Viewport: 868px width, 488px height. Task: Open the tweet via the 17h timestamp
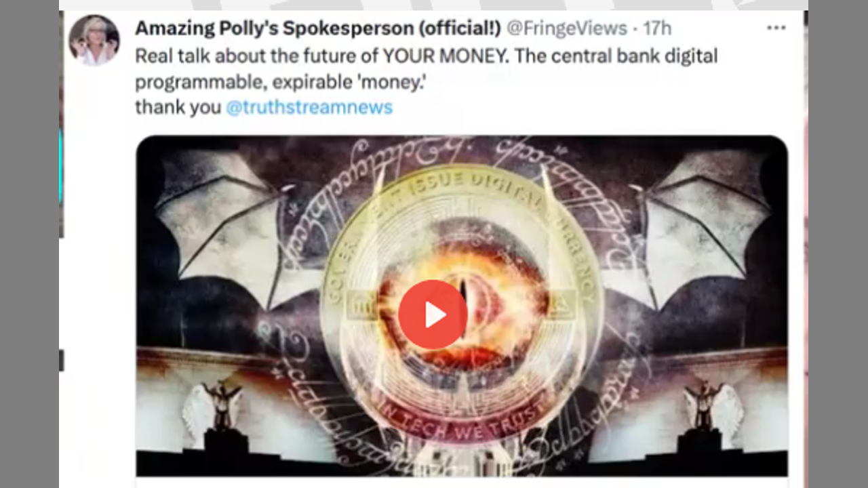click(x=657, y=28)
